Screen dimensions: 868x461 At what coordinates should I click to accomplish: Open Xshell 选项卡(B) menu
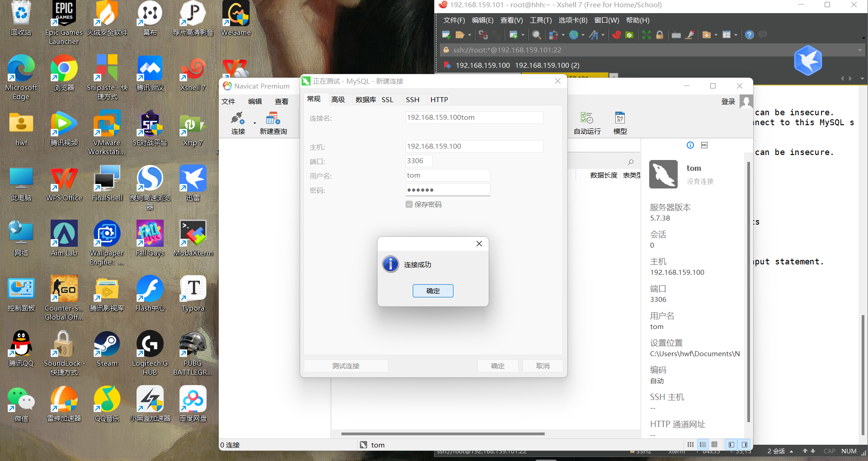(573, 20)
